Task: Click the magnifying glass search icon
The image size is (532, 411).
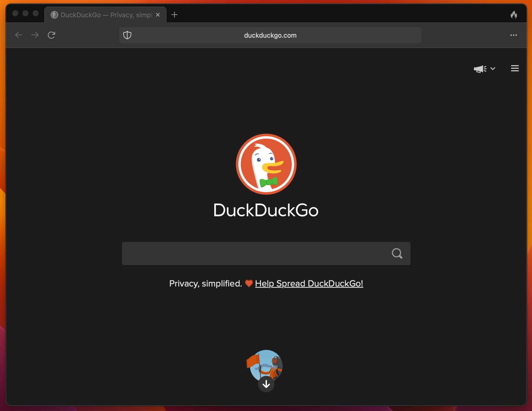Action: pyautogui.click(x=397, y=253)
